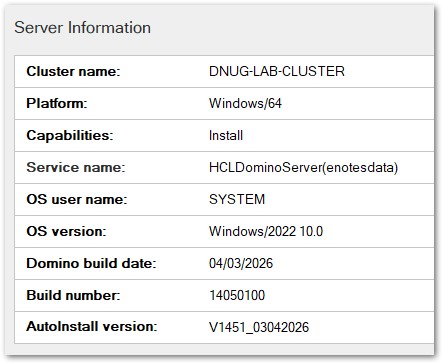The width and height of the screenshot is (443, 364).
Task: Click the 04/03/2026 build date
Action: [x=241, y=263]
